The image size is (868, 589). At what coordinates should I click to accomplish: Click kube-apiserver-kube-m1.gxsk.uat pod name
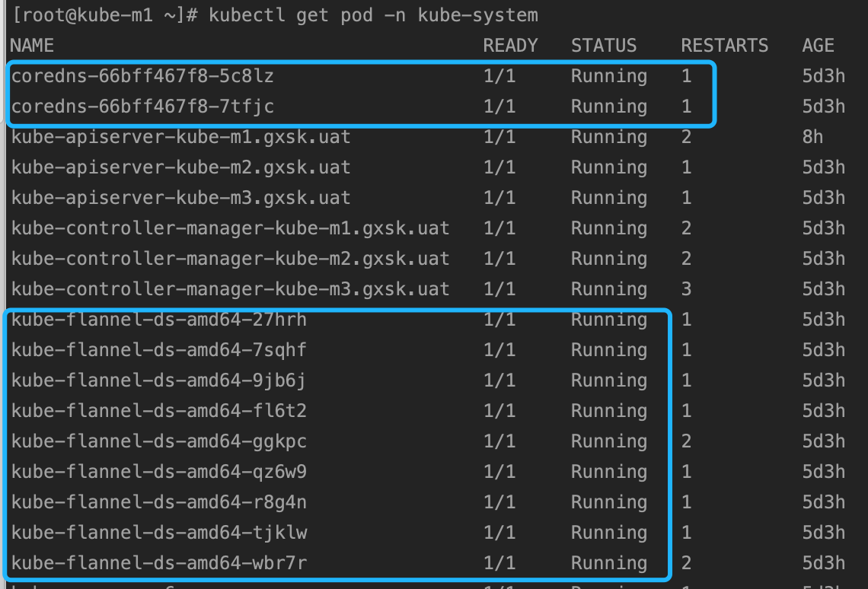pos(180,137)
